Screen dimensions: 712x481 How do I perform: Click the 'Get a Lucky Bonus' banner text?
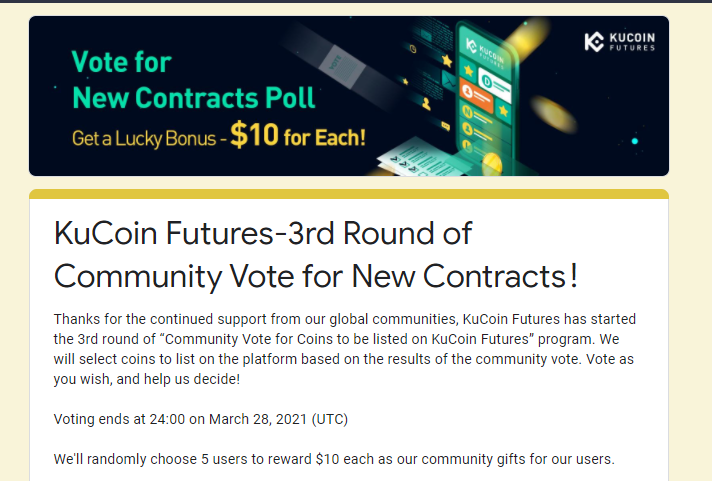pos(144,139)
